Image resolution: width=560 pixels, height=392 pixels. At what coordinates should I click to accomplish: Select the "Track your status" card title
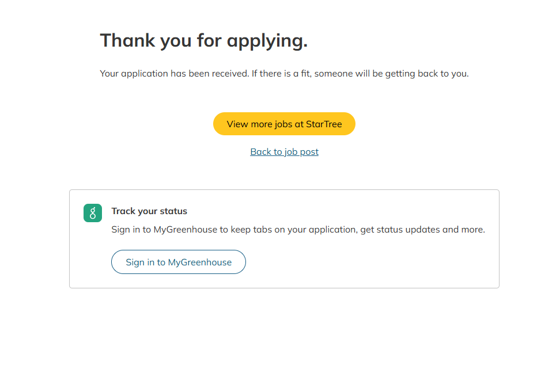(149, 211)
